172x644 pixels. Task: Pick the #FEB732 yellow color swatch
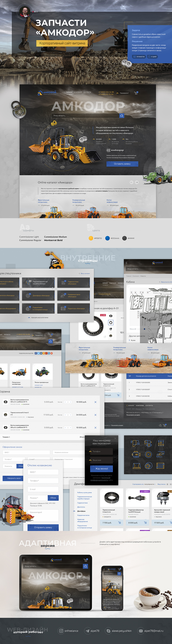pos(91,238)
